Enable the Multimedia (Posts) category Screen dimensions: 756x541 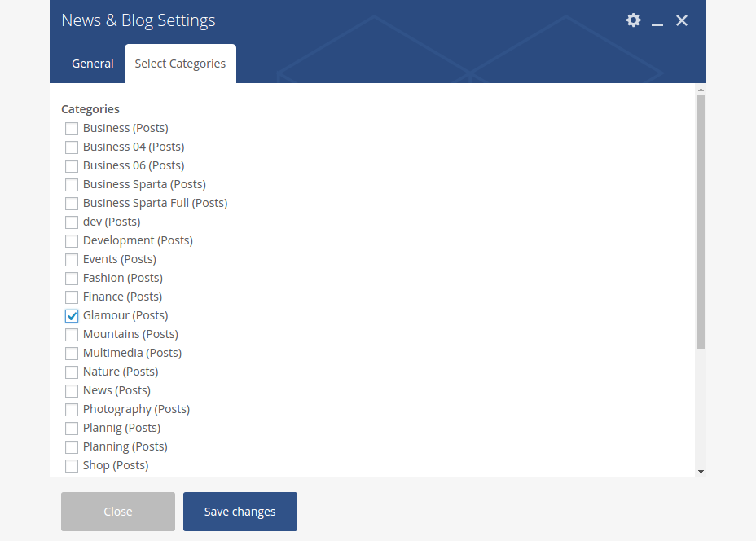pos(72,354)
